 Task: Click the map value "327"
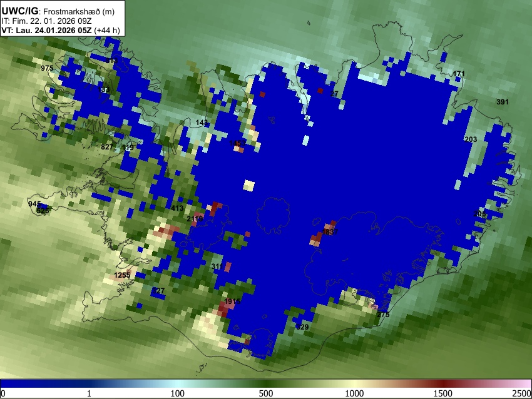(158, 291)
